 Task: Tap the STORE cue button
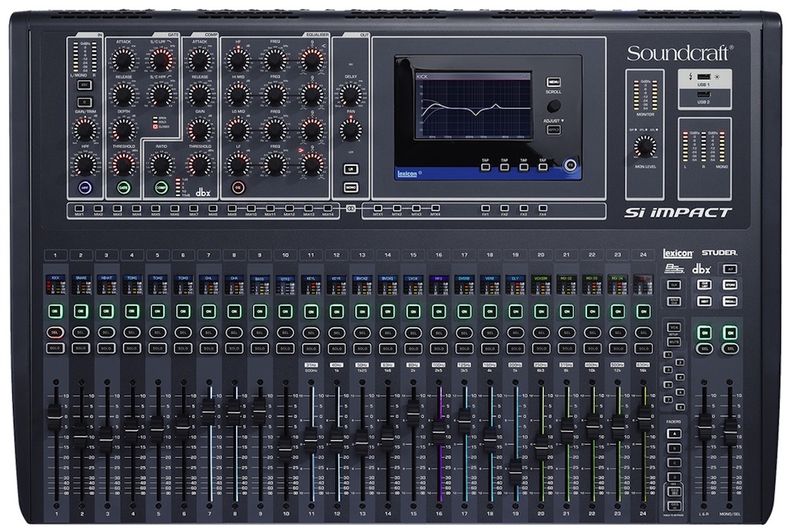[730, 284]
